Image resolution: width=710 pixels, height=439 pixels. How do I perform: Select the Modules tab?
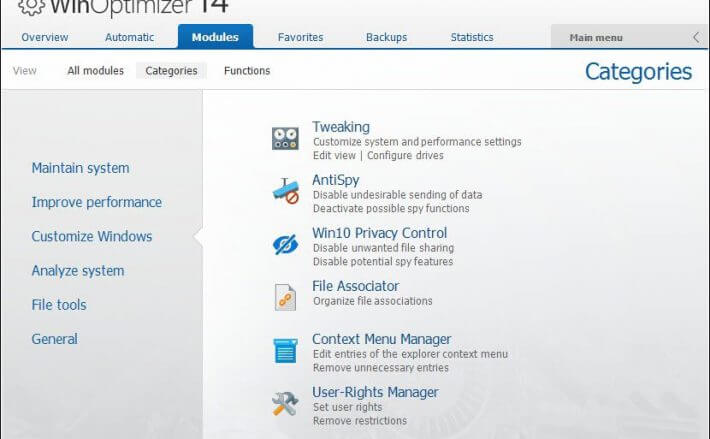[215, 37]
